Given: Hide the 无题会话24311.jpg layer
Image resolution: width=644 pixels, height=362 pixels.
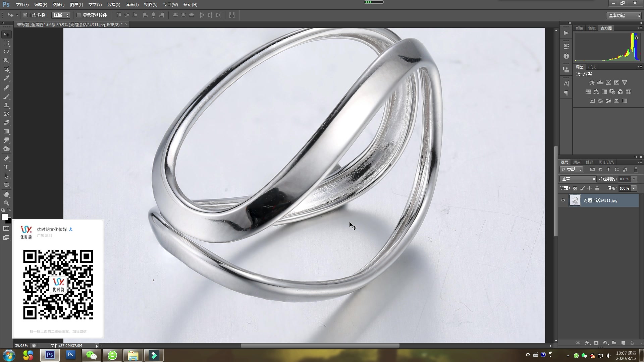Looking at the screenshot, I should pos(563,200).
